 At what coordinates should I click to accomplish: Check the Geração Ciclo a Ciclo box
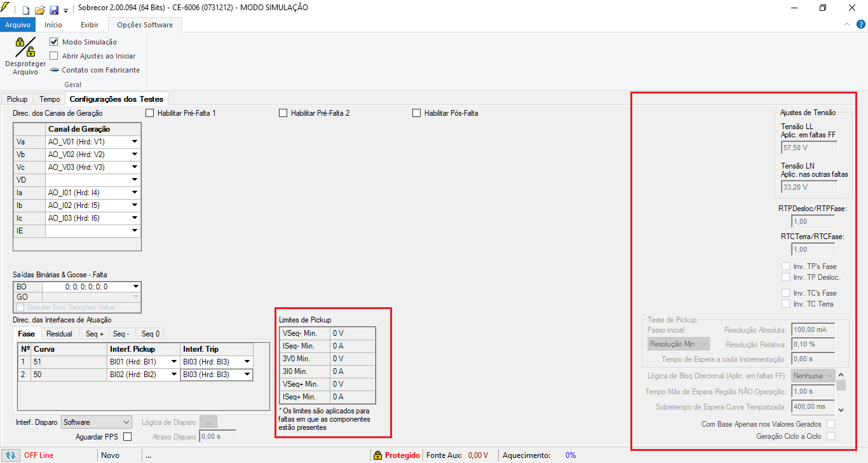pyautogui.click(x=830, y=436)
